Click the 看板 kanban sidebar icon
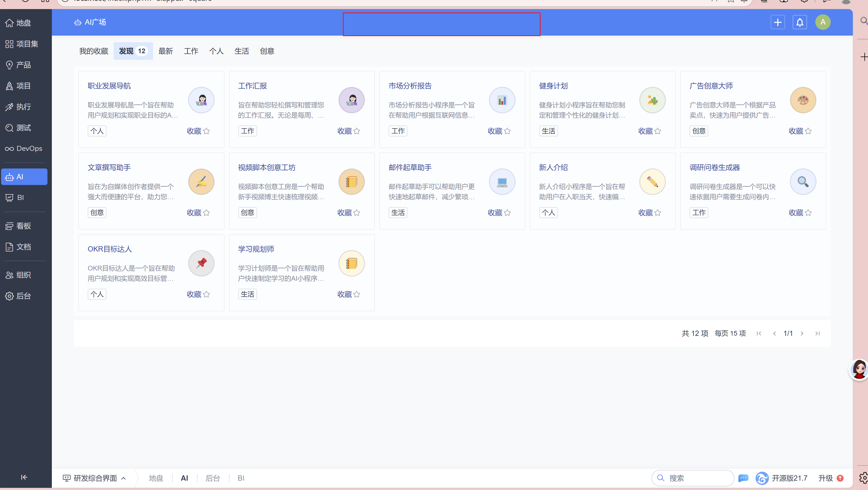The height and width of the screenshot is (490, 868). point(9,226)
